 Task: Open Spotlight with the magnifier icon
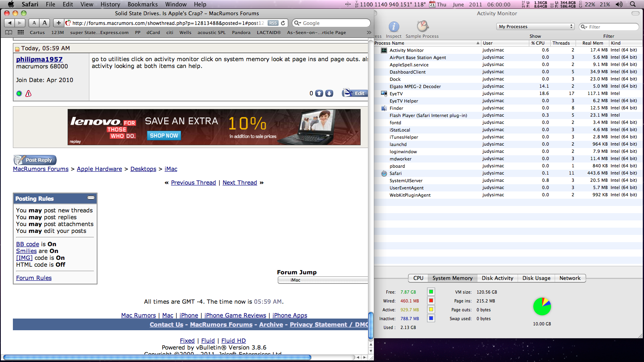click(633, 4)
